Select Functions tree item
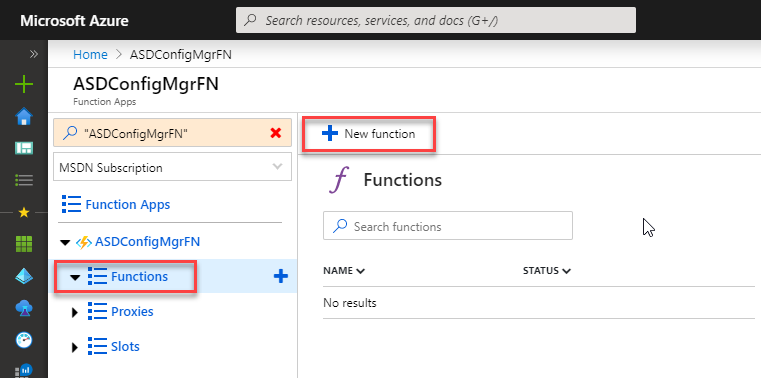 [x=139, y=276]
